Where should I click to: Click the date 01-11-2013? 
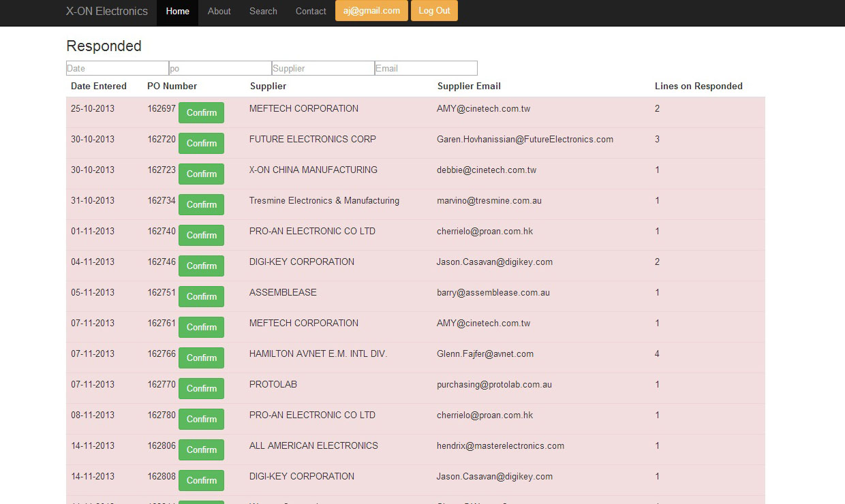click(93, 231)
